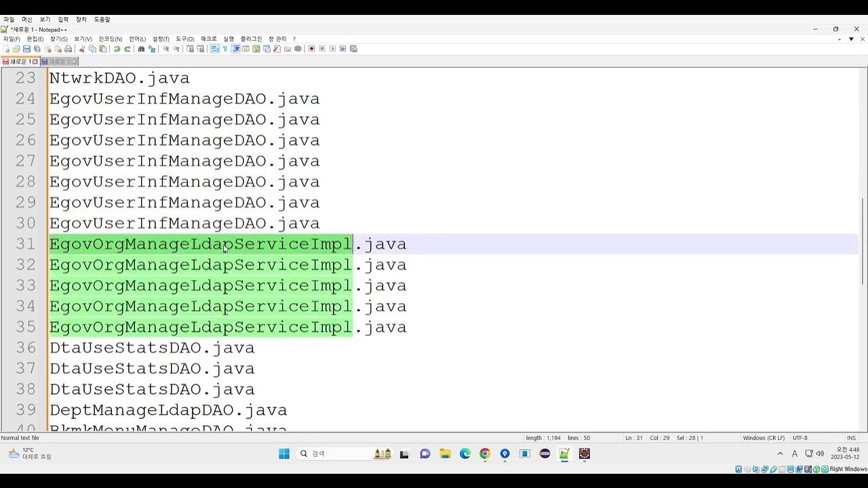Click the Undo arrow icon
868x488 pixels.
click(x=116, y=49)
